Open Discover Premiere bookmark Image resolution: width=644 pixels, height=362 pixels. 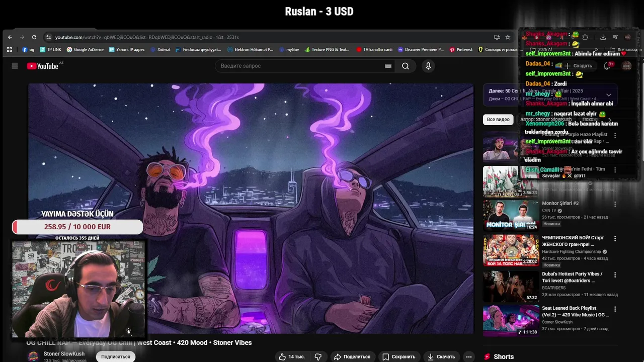pyautogui.click(x=421, y=50)
